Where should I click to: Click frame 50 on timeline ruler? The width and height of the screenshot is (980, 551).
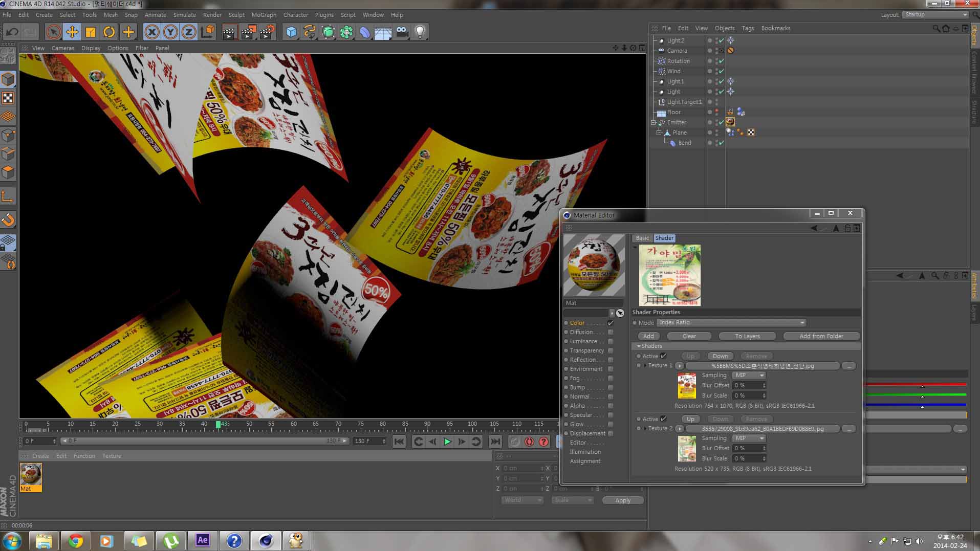coord(249,424)
